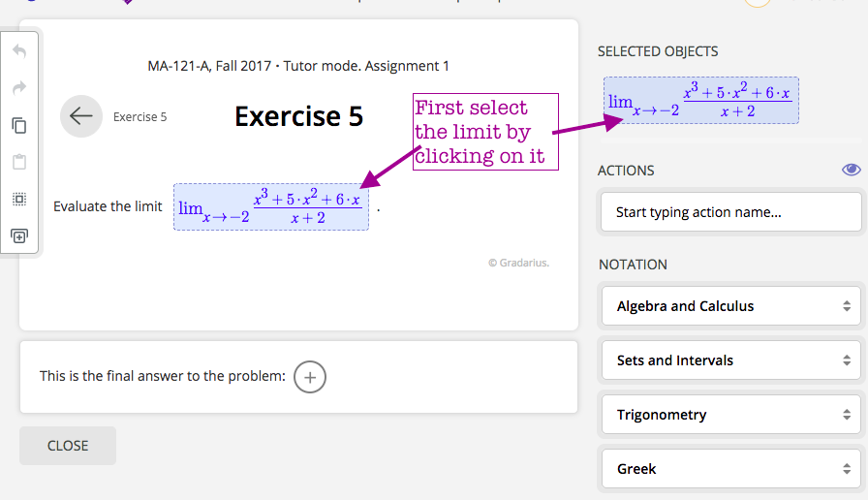868x500 pixels.
Task: Click the redo arrow in left toolbar
Action: click(19, 88)
